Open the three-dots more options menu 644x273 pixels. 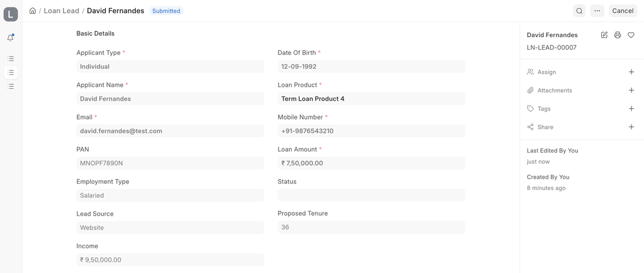[597, 11]
